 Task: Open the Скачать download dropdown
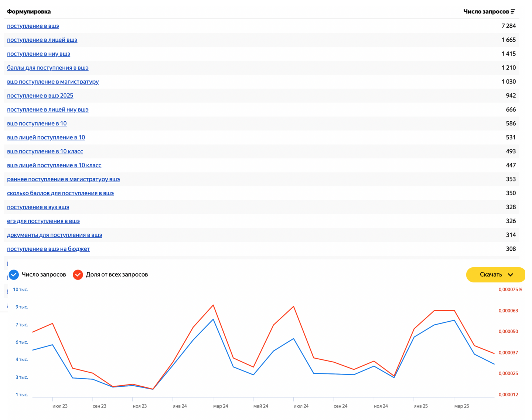coord(495,275)
